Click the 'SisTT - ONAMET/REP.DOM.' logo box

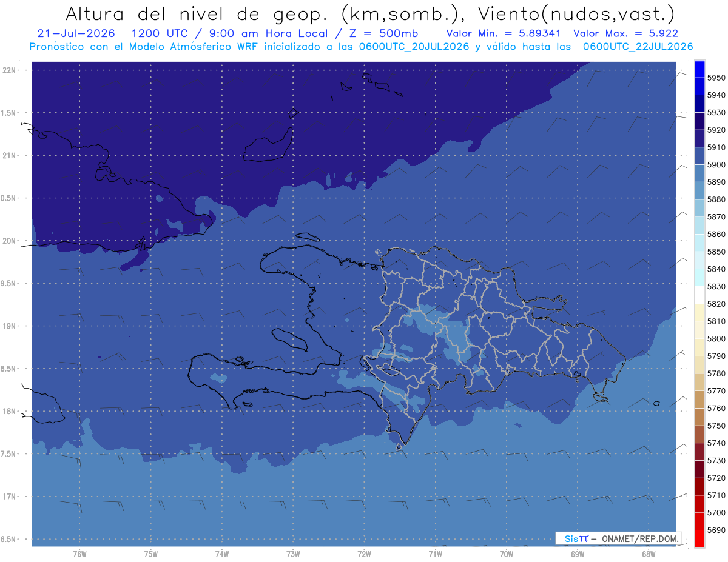tap(619, 538)
